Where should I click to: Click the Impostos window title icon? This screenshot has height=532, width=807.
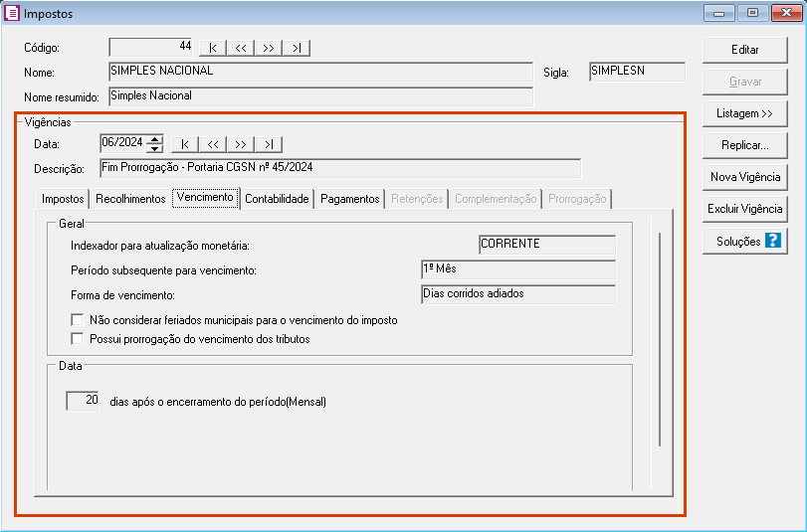coord(12,13)
